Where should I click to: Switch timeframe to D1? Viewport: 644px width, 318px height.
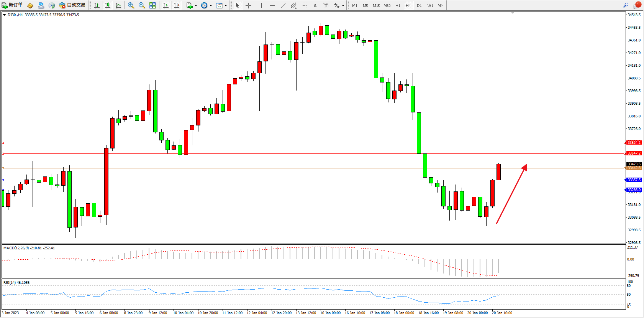[419, 5]
